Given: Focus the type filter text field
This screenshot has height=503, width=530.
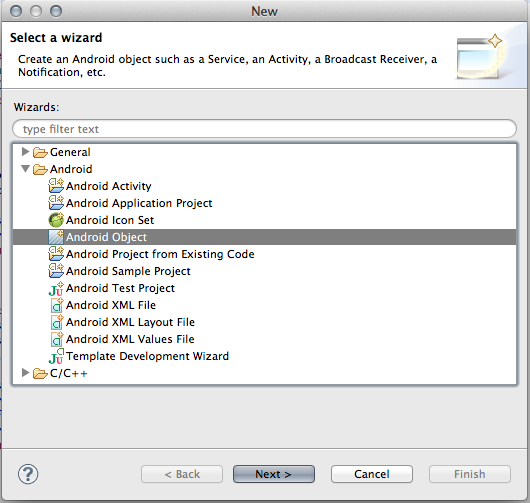Looking at the screenshot, I should tap(264, 128).
